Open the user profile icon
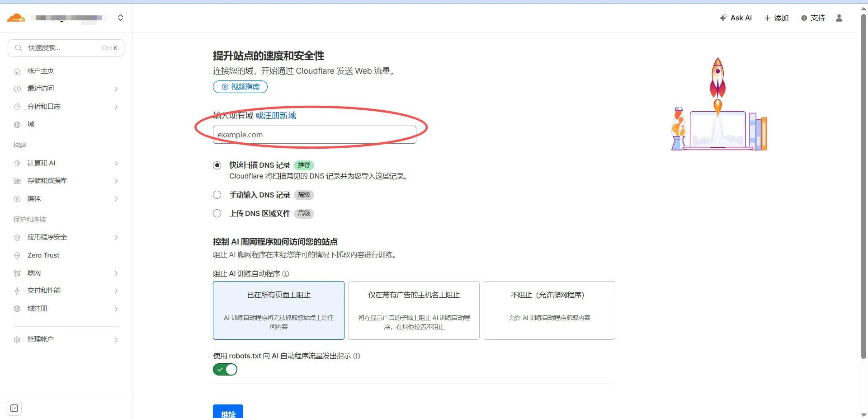The width and height of the screenshot is (868, 418). click(839, 18)
